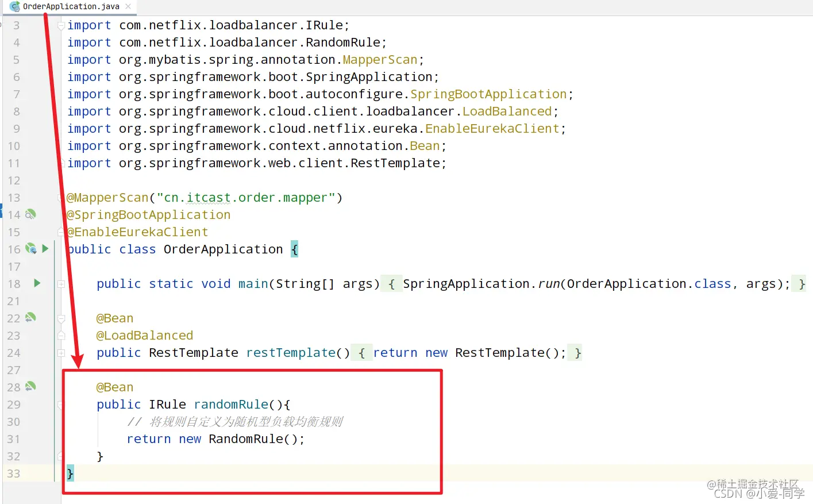This screenshot has height=504, width=813.
Task: Expand the folded restTemplate method on line 24
Action: [x=61, y=353]
